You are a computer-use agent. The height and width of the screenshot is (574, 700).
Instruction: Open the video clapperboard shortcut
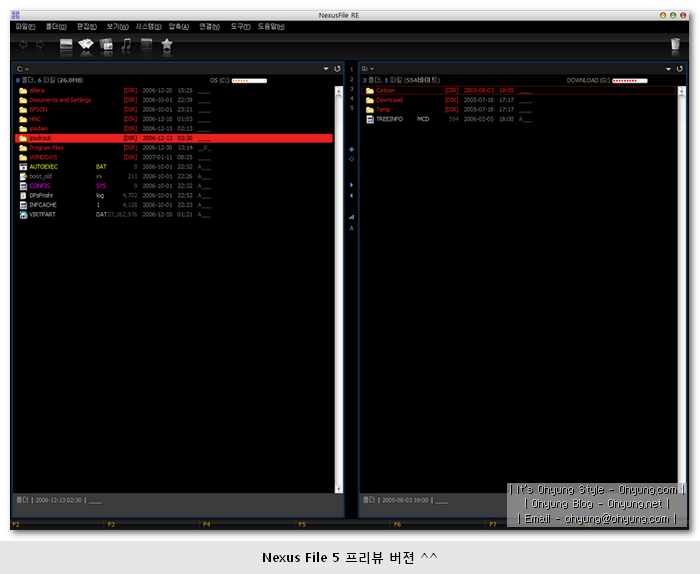tap(146, 44)
